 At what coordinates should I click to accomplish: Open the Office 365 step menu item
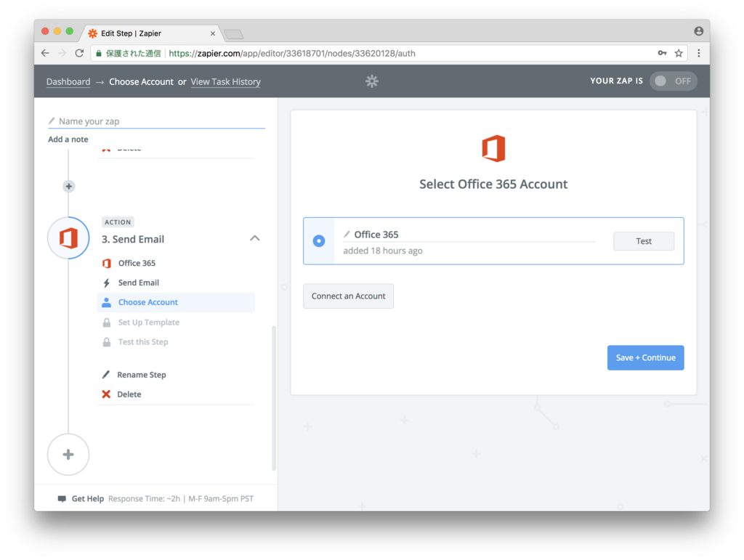[x=176, y=263]
